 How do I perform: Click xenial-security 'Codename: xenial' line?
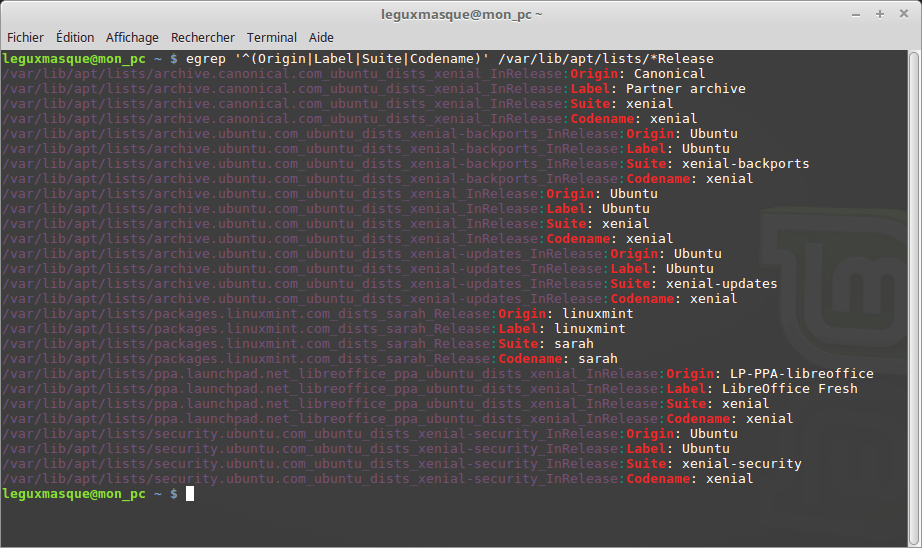pos(378,479)
